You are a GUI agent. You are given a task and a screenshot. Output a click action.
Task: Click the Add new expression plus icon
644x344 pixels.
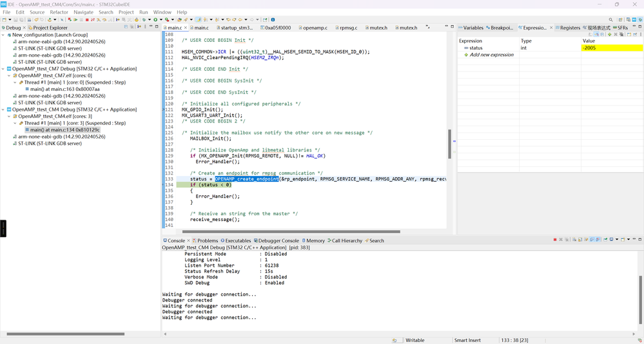[x=466, y=55]
